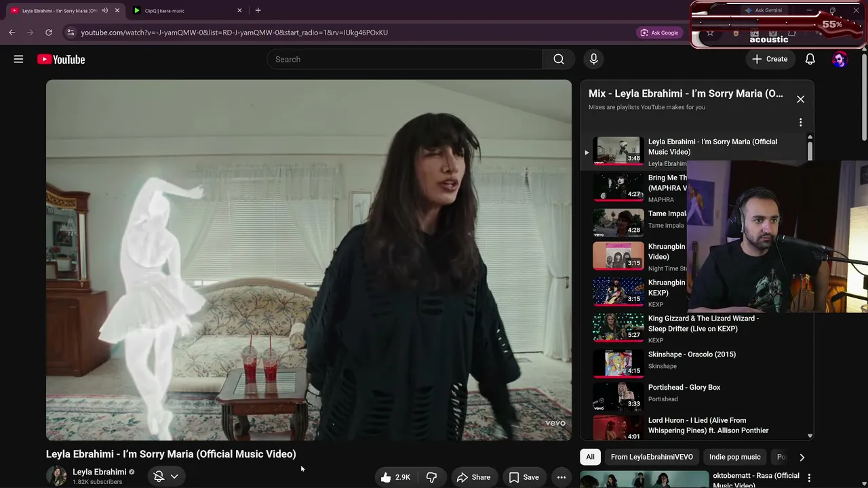
Task: Select the Indie pop music chip
Action: pos(734,457)
